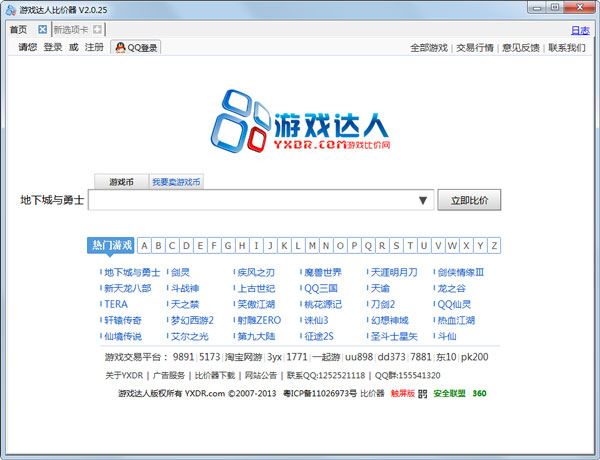Open the 日志 link

pyautogui.click(x=580, y=30)
